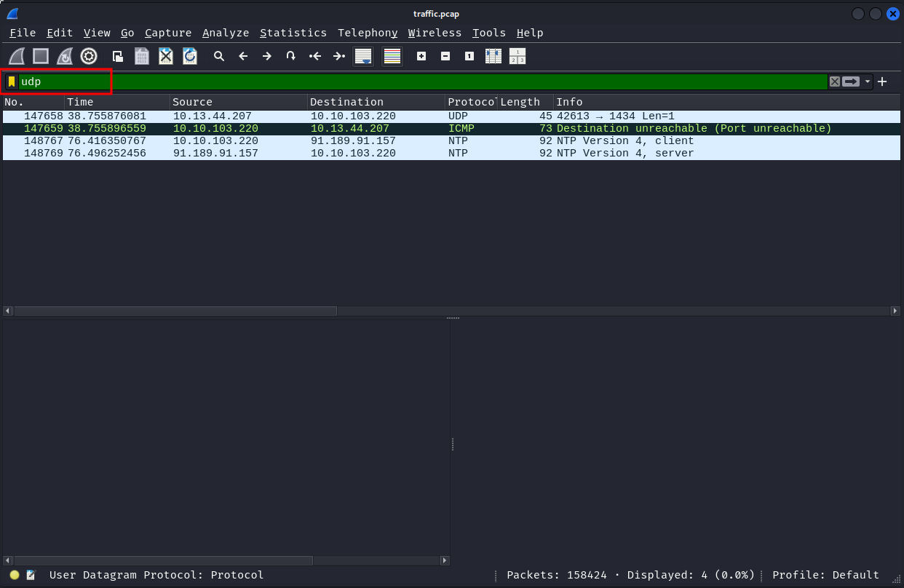Click the capture options gear icon
The height and width of the screenshot is (588, 904).
[x=89, y=56]
